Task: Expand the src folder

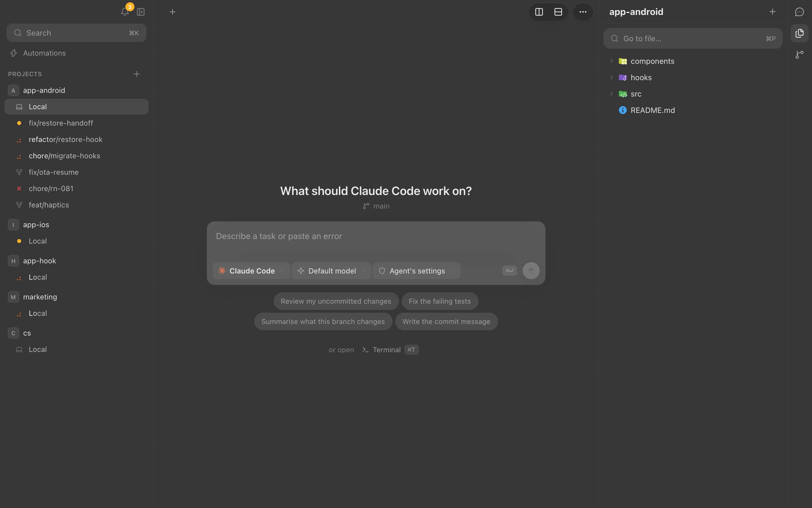Action: click(611, 94)
